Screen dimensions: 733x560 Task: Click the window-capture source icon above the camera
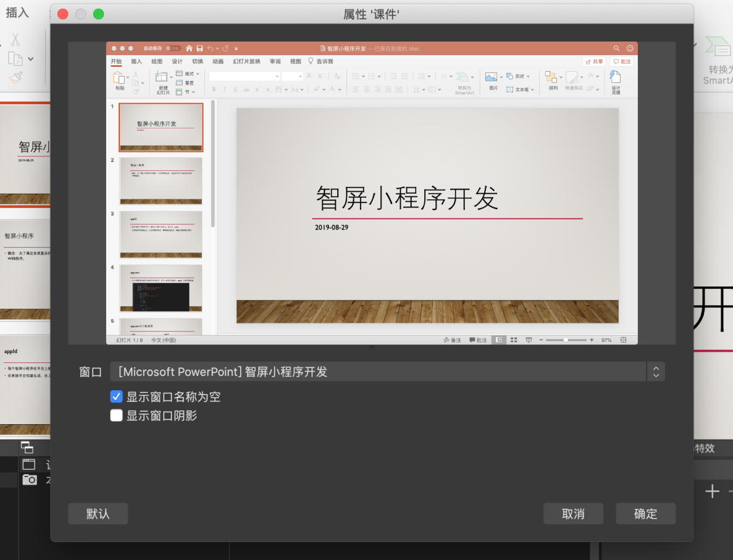[29, 465]
